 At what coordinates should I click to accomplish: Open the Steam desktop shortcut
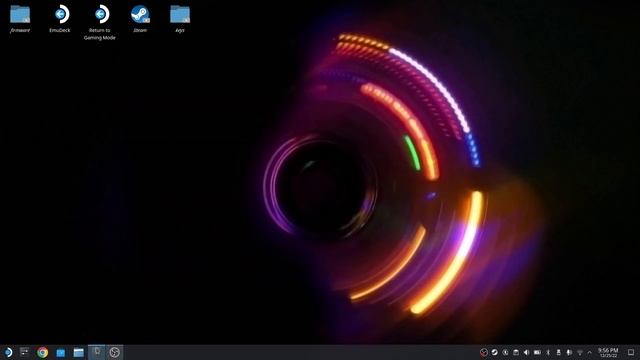(x=140, y=18)
